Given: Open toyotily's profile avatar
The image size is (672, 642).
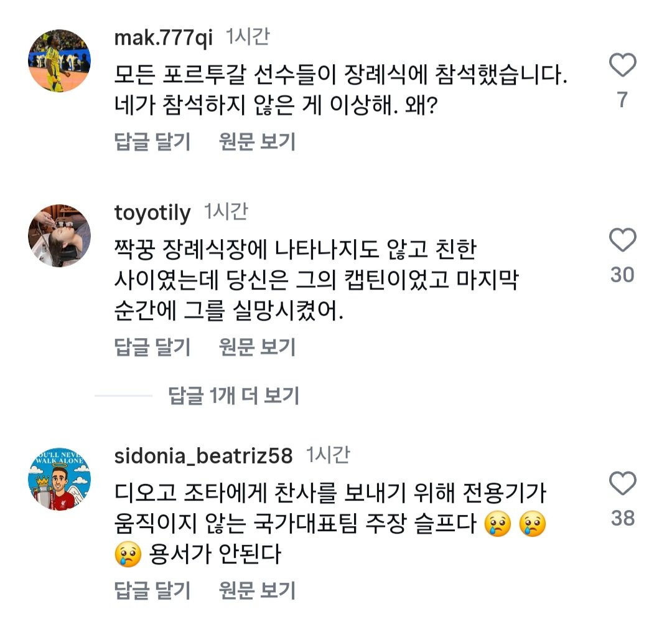Looking at the screenshot, I should pyautogui.click(x=60, y=235).
